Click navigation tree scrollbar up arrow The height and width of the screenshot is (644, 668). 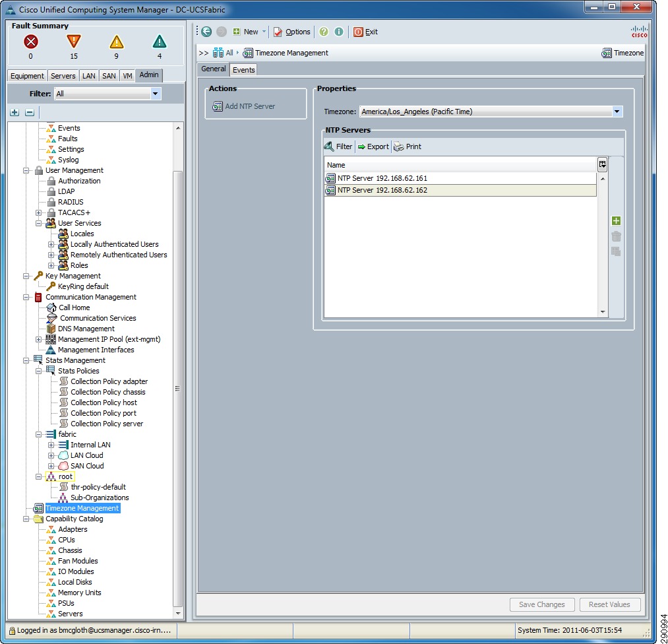(178, 128)
